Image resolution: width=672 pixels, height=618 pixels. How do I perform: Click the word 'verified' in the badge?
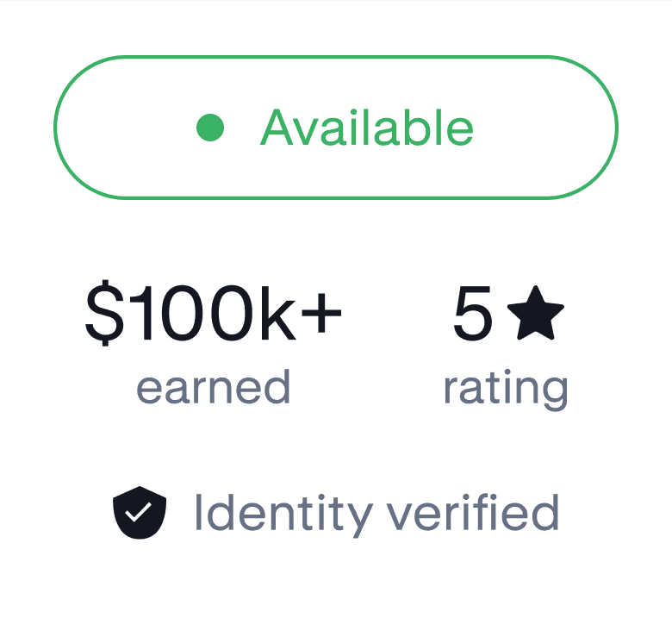click(473, 512)
